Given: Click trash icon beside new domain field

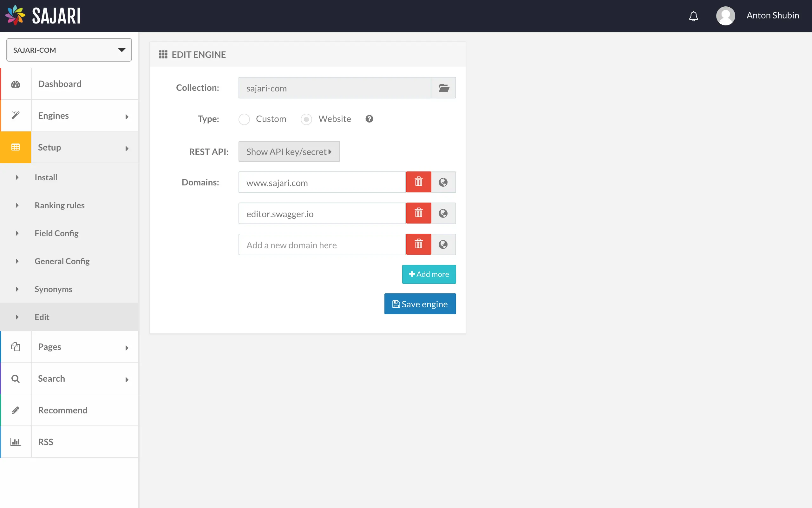Looking at the screenshot, I should (418, 244).
